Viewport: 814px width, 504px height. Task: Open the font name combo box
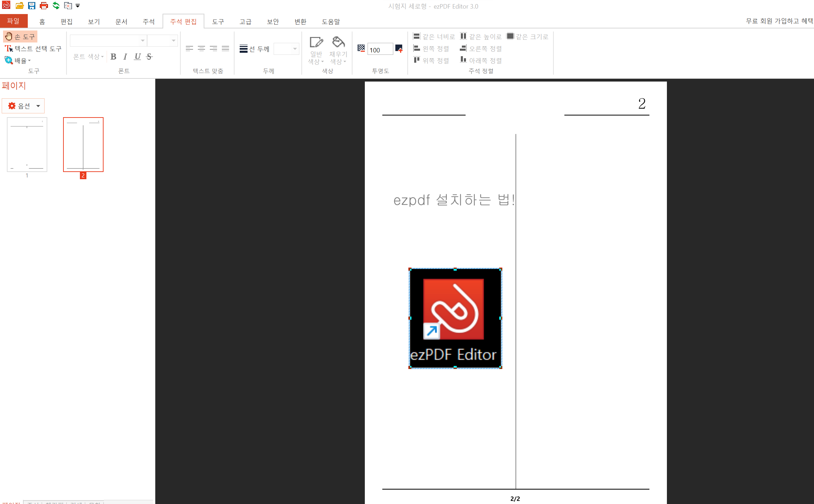[108, 40]
